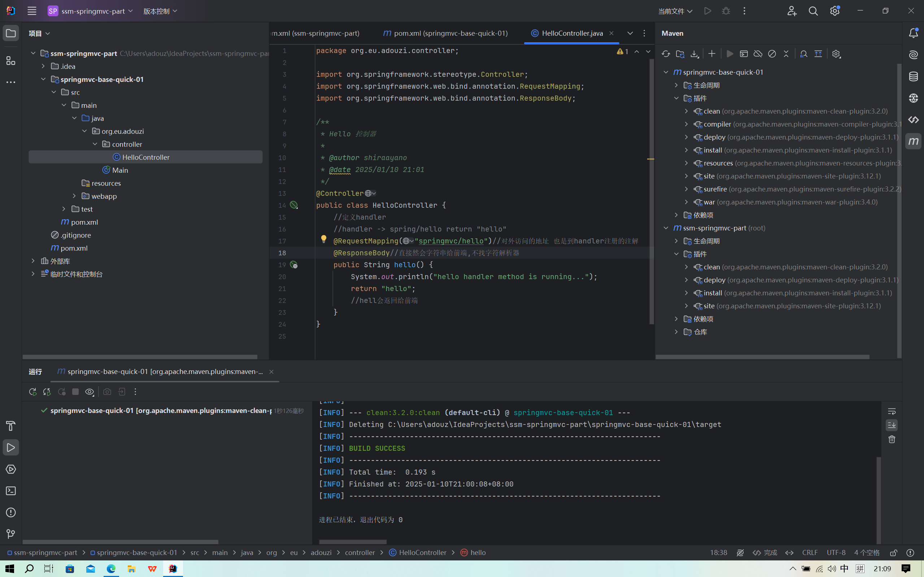924x577 pixels.
Task: Open the 当前文件 run configuration dropdown
Action: tap(675, 11)
